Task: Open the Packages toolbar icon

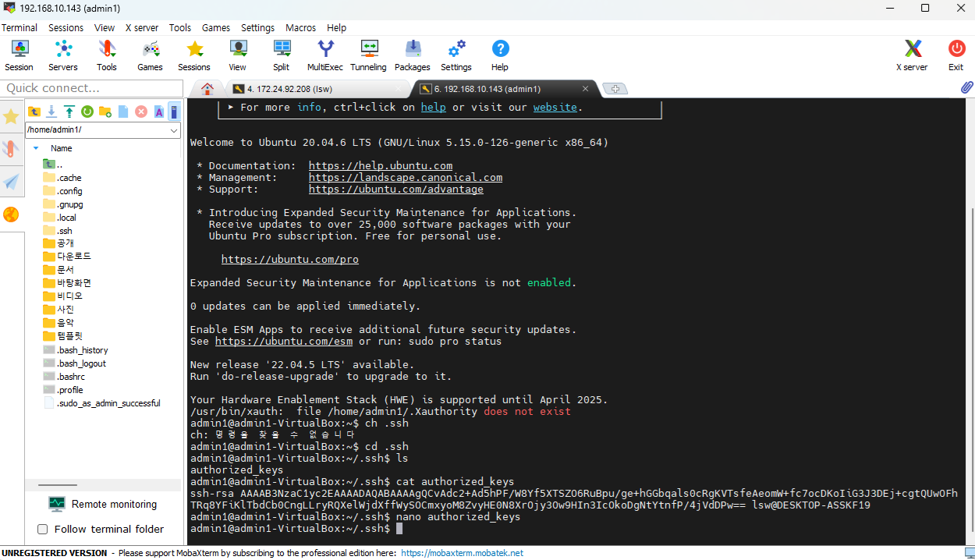Action: (413, 55)
